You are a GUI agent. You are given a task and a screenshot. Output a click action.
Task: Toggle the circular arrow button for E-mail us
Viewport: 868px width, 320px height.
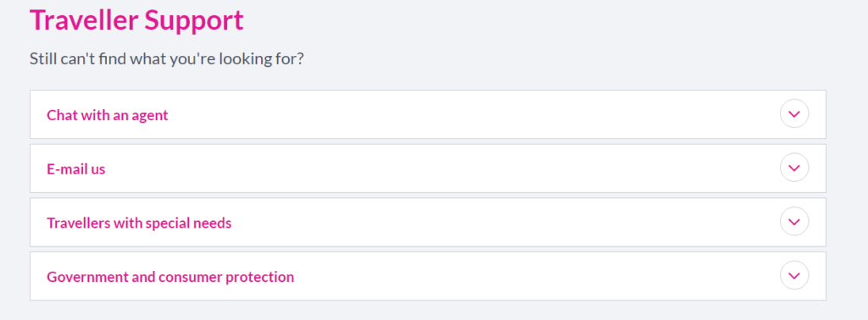tap(793, 168)
